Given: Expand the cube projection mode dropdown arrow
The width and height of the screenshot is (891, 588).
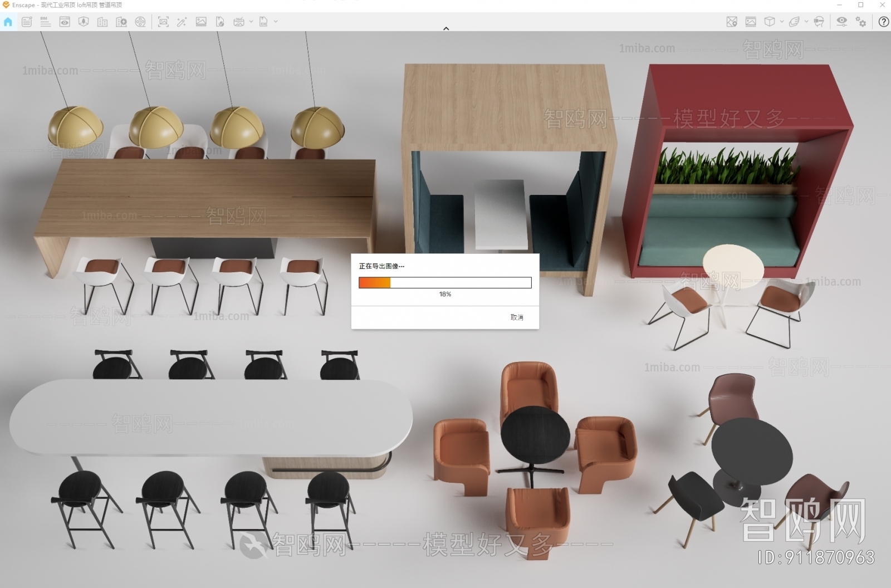Looking at the screenshot, I should [782, 22].
